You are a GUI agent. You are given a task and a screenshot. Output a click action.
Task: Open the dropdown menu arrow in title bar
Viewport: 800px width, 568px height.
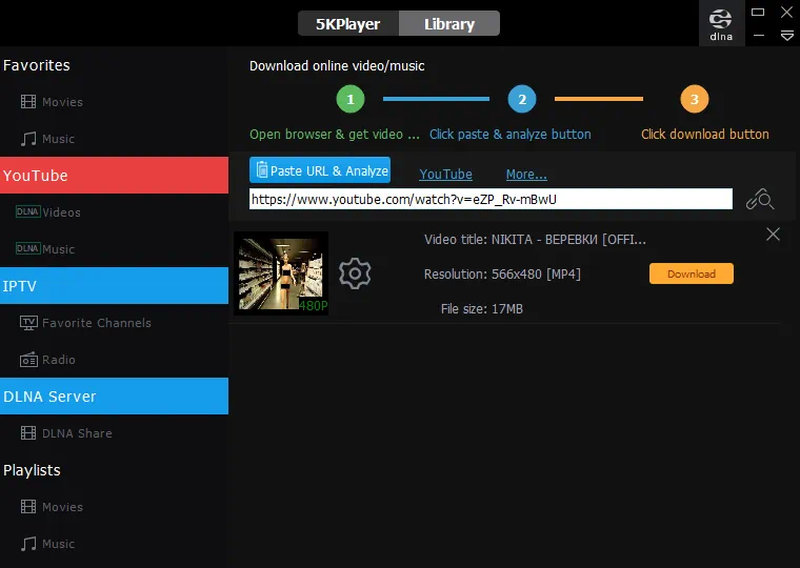(787, 35)
